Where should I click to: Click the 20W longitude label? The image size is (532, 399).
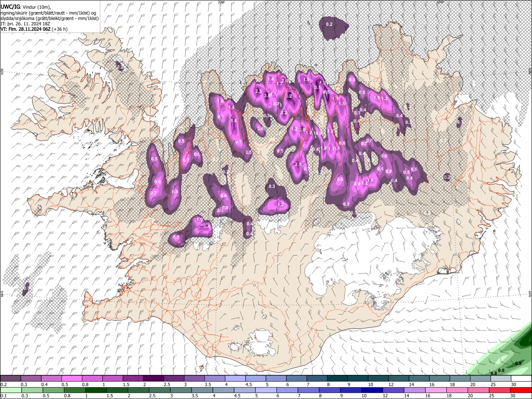click(x=221, y=2)
